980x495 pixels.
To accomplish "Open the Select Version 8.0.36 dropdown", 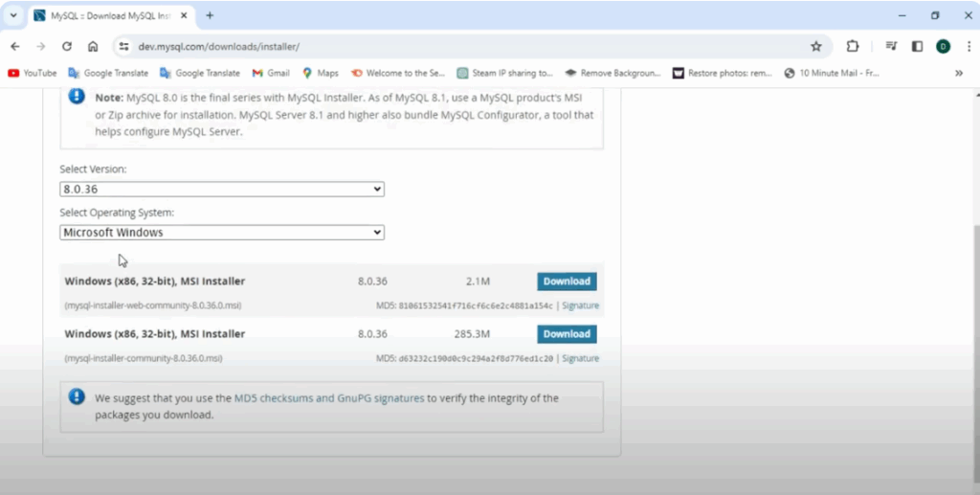I will coord(222,189).
